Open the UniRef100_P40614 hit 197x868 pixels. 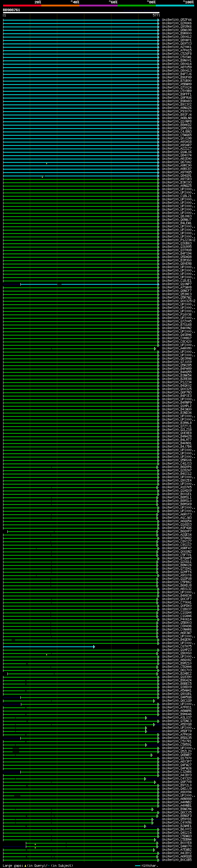[177, 619]
